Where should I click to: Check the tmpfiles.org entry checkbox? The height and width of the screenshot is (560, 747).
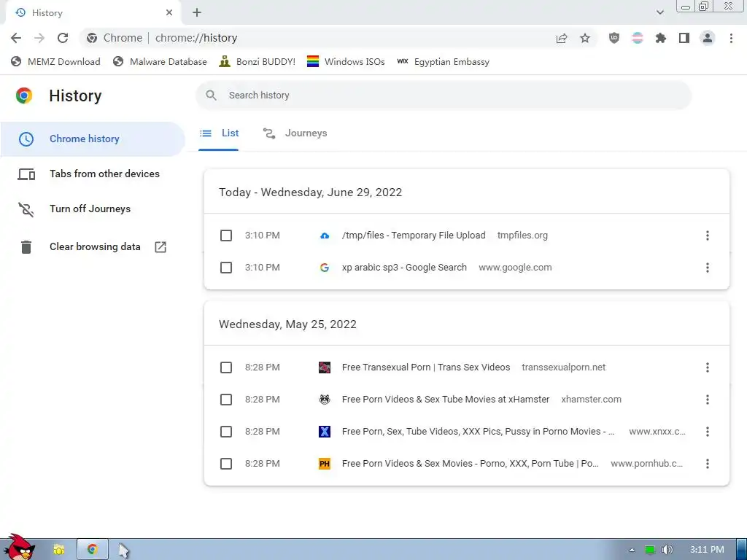tap(226, 236)
